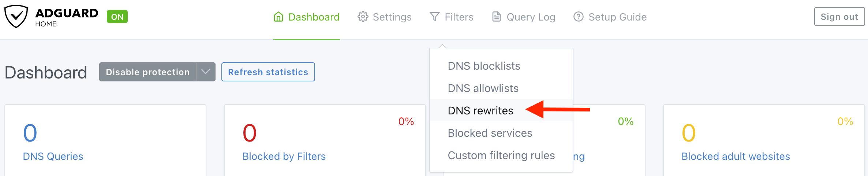Click the Dashboard house icon
Image resolution: width=868 pixels, height=176 pixels.
tap(278, 17)
